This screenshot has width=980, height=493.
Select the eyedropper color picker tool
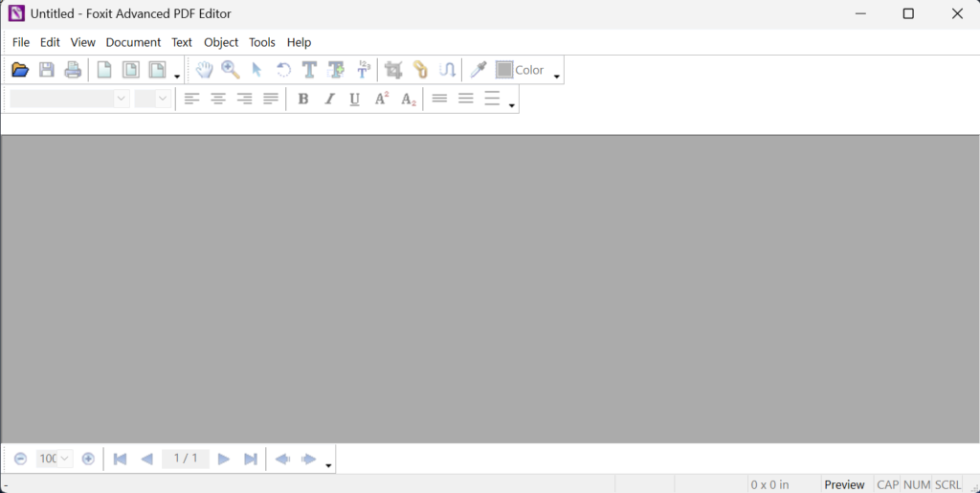(479, 69)
